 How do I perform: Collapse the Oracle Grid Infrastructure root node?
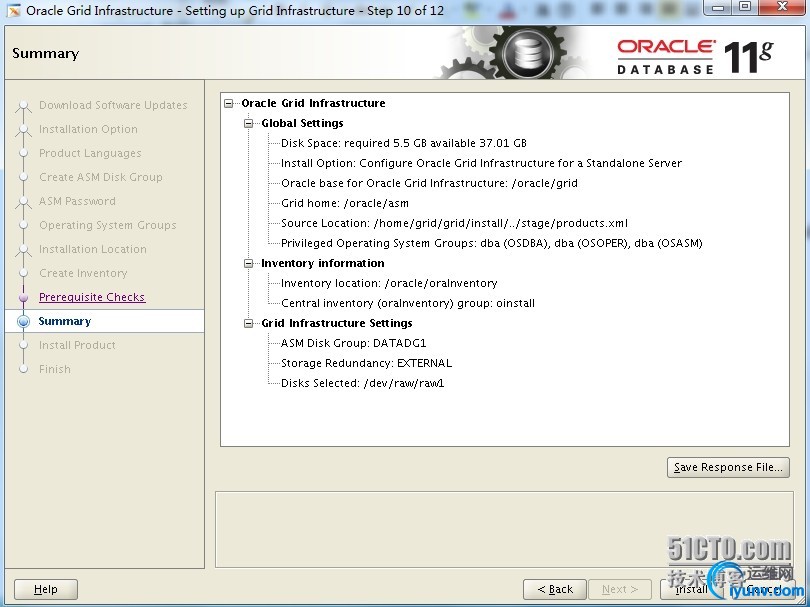point(228,103)
